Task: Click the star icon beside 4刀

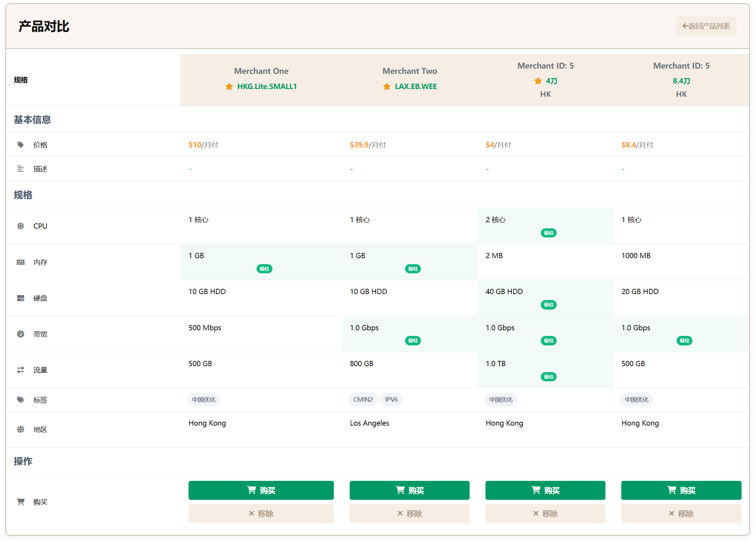Action: tap(538, 81)
